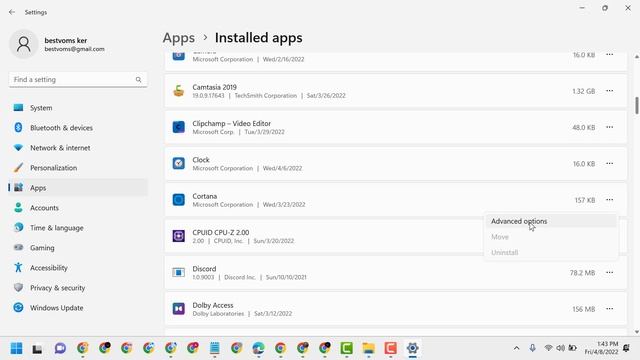The width and height of the screenshot is (640, 360).
Task: Click the bestvoms ker account name
Action: tap(66, 40)
